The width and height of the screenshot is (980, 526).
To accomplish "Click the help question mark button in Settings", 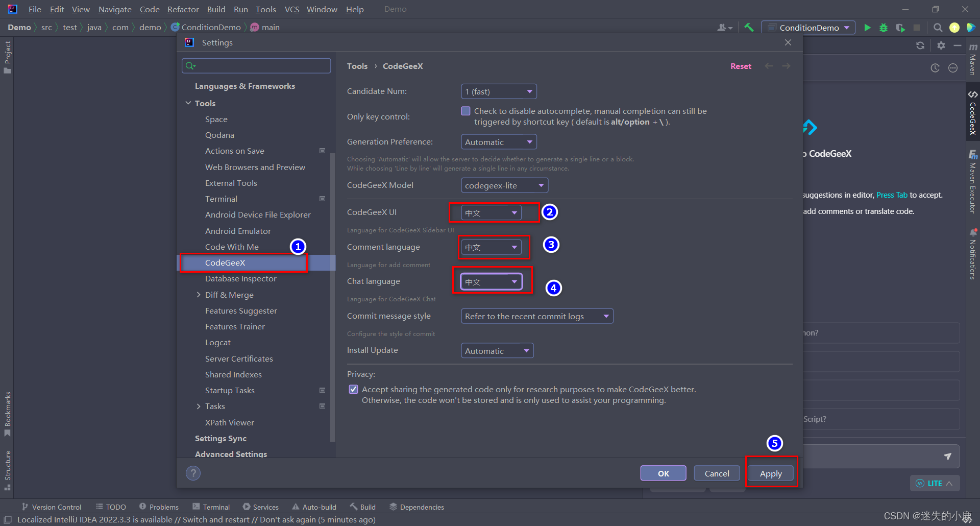I will [193, 473].
